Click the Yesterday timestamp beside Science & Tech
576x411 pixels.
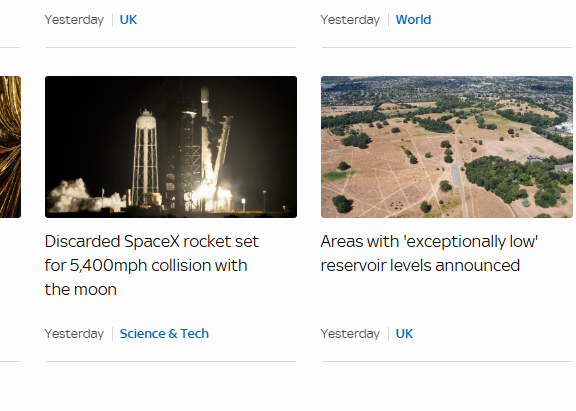(x=74, y=334)
